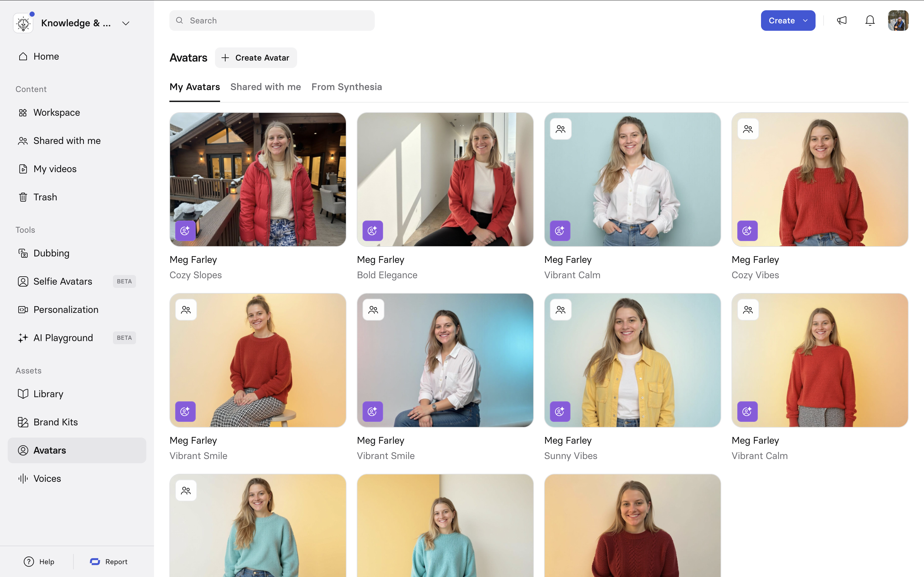Open Dubbing tool in sidebar
Image resolution: width=924 pixels, height=577 pixels.
point(51,253)
